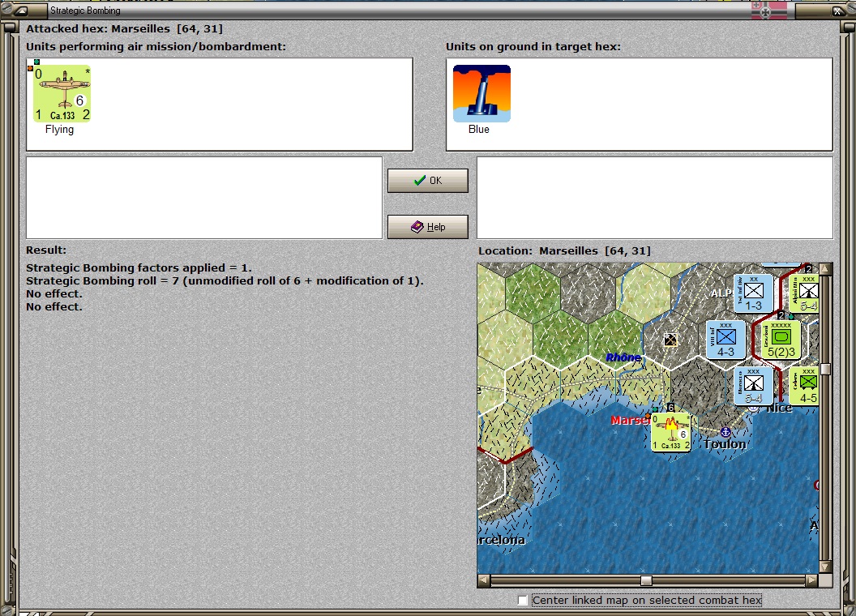Close the Strategic Bombing window

(x=837, y=11)
